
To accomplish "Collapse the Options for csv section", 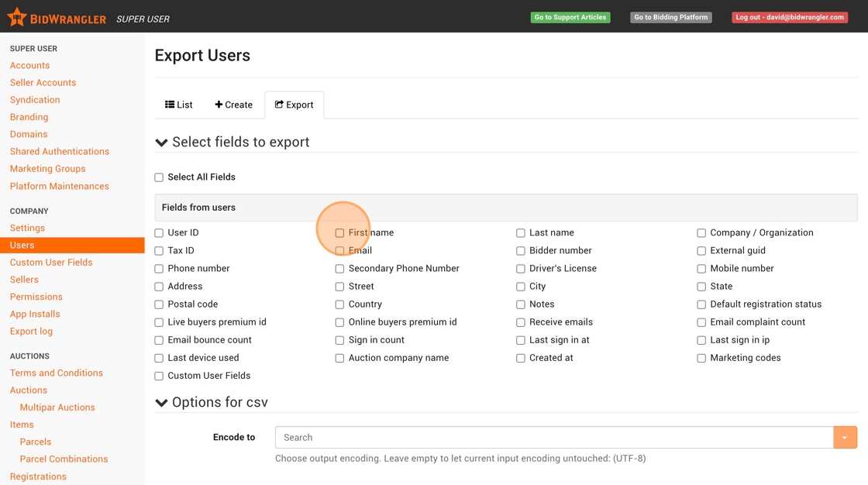I will (x=161, y=403).
